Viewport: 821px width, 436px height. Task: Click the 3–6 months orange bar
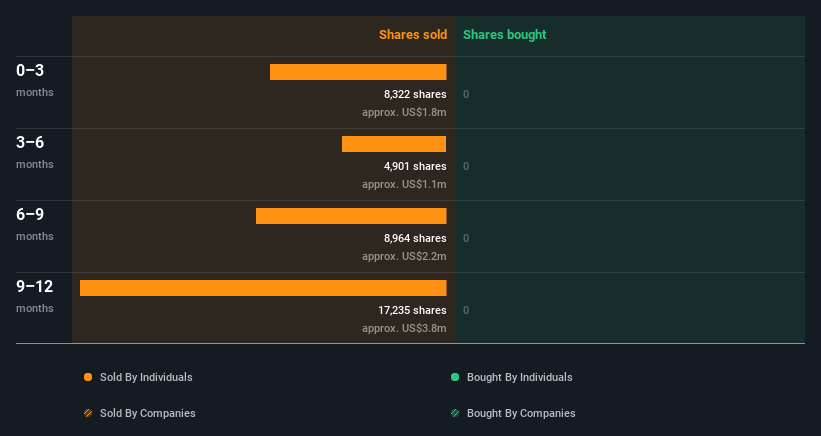click(394, 144)
